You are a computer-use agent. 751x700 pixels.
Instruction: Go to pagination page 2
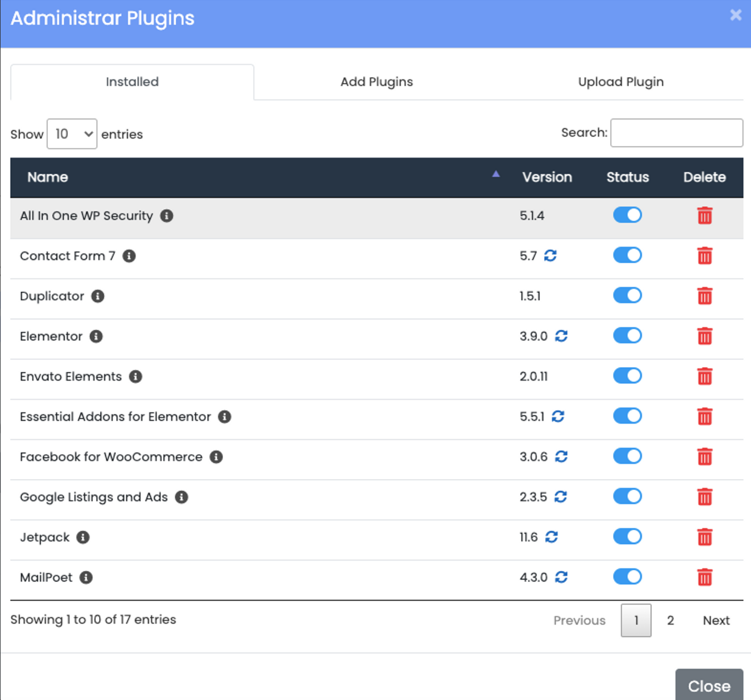coord(670,620)
